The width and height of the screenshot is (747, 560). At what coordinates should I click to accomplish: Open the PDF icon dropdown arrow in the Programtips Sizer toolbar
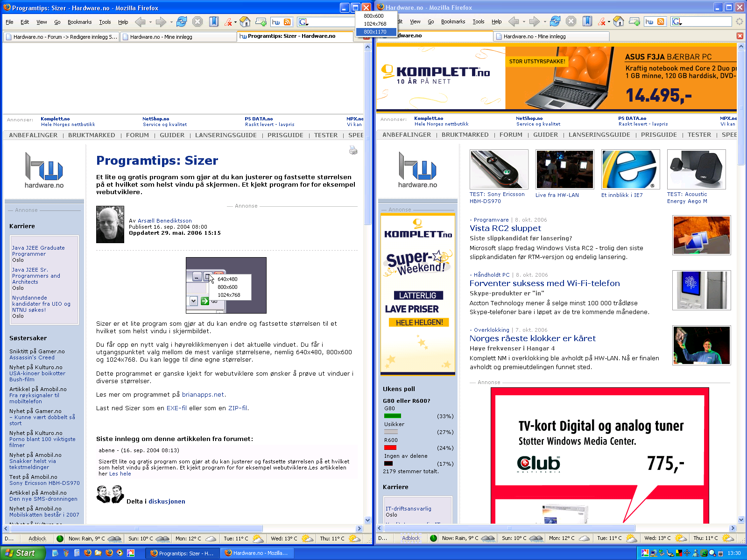235,21
